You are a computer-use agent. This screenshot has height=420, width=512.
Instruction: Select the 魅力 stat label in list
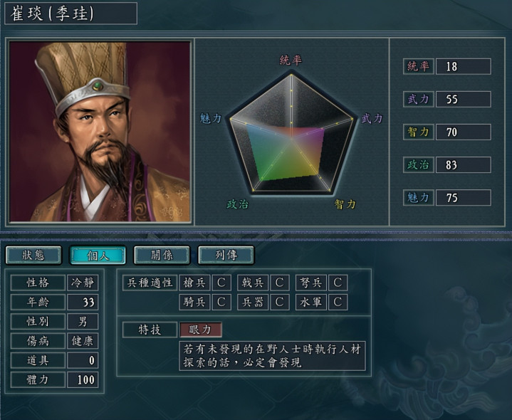[418, 197]
